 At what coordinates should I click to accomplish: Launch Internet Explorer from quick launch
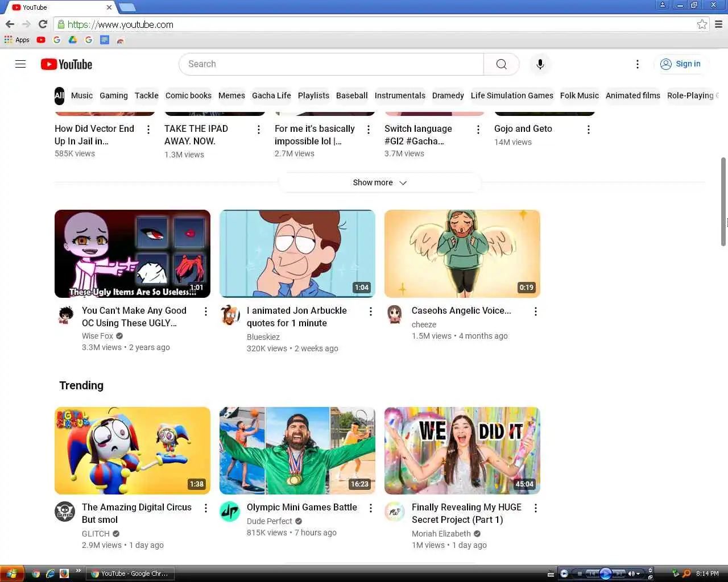click(50, 573)
